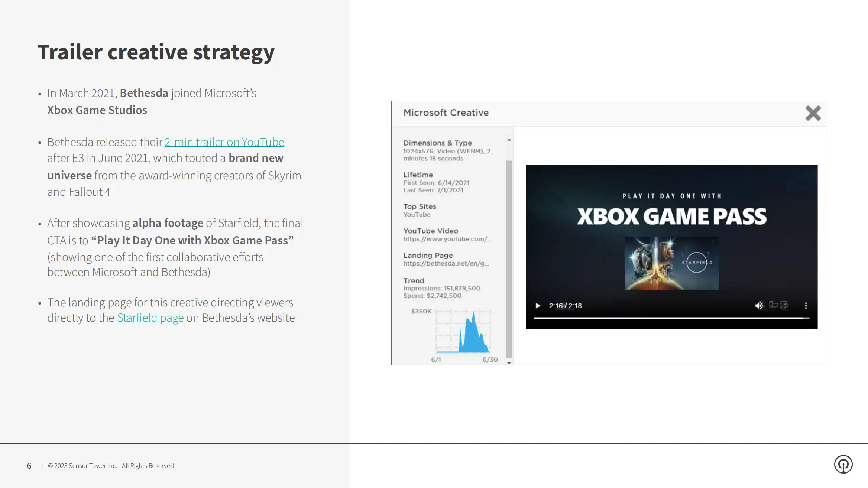The width and height of the screenshot is (868, 488).
Task: Click the second screen icon beside the volume control
Action: (784, 305)
